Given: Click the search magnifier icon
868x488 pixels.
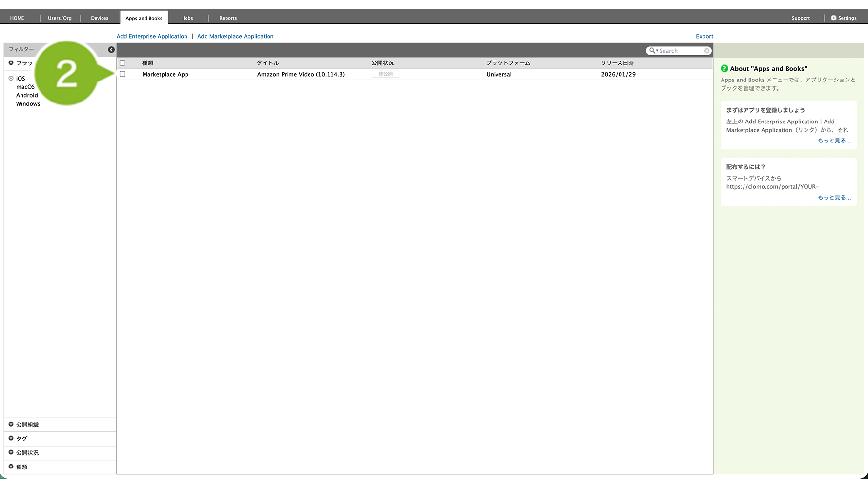Looking at the screenshot, I should 652,51.
